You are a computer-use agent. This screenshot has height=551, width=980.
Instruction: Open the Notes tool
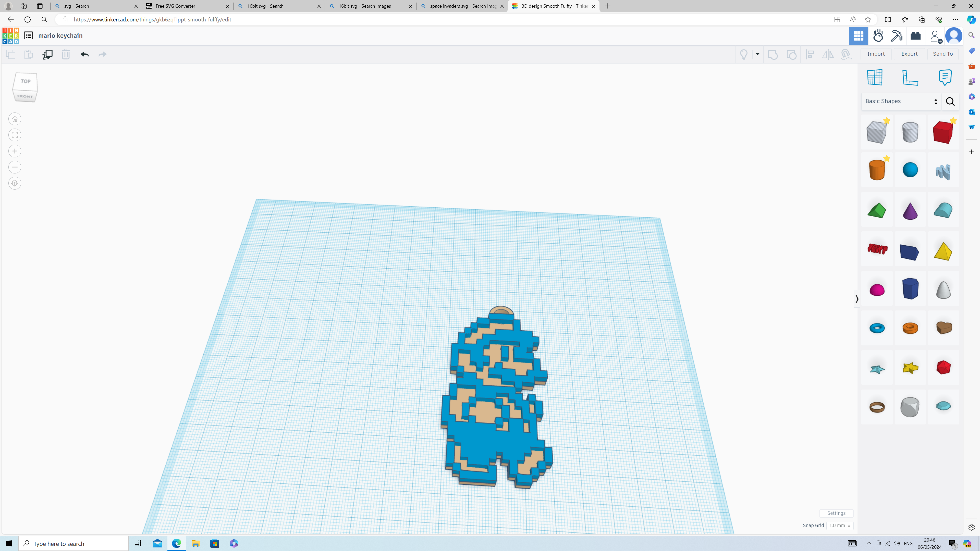coord(945,77)
